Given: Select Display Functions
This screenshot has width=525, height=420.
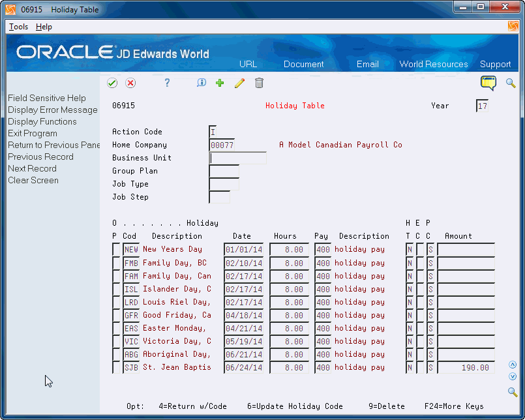Looking at the screenshot, I should coord(42,121).
